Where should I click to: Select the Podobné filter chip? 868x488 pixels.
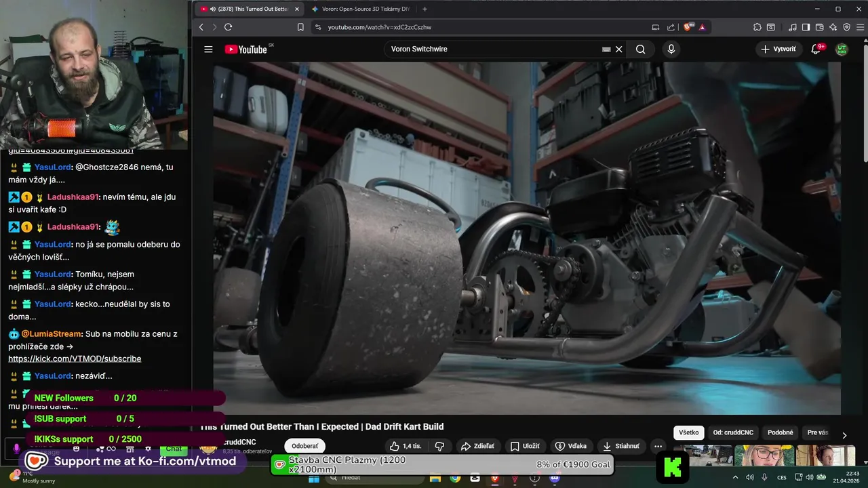click(x=781, y=432)
